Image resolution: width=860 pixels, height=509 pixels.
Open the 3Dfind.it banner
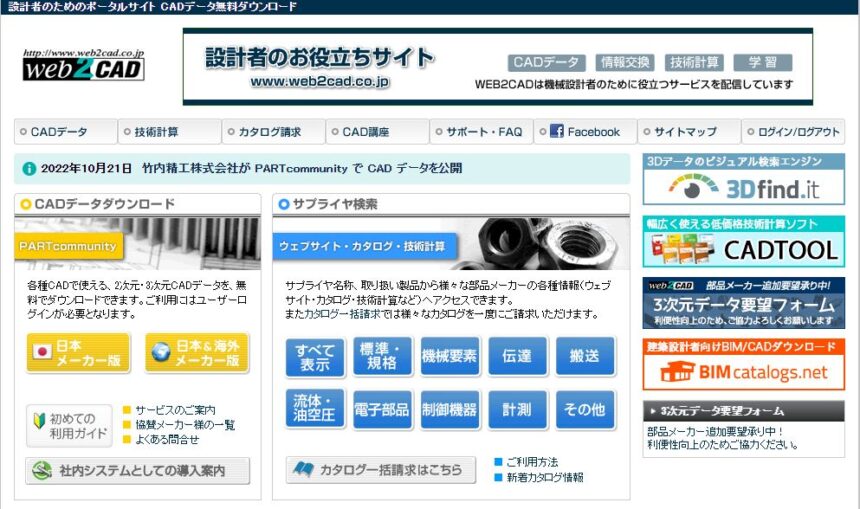coord(744,179)
